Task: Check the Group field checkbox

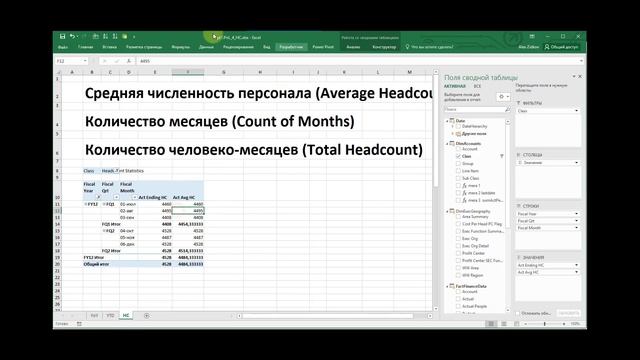Action: [x=458, y=163]
